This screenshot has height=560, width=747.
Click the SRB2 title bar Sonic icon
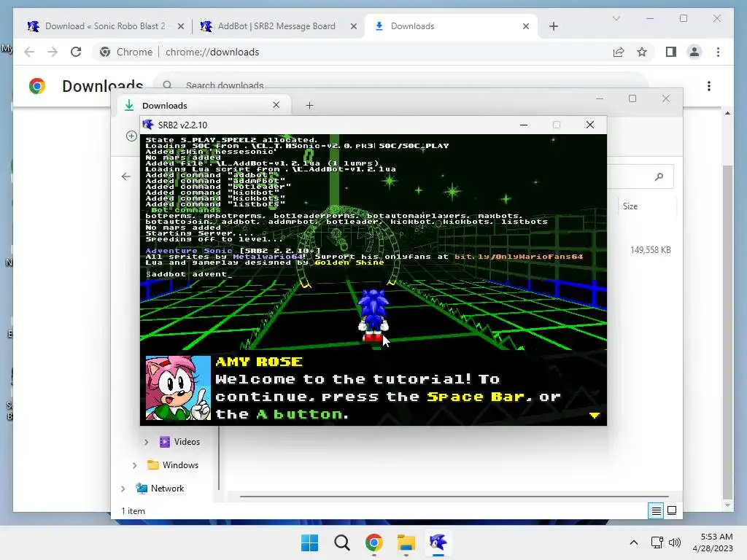tap(148, 125)
